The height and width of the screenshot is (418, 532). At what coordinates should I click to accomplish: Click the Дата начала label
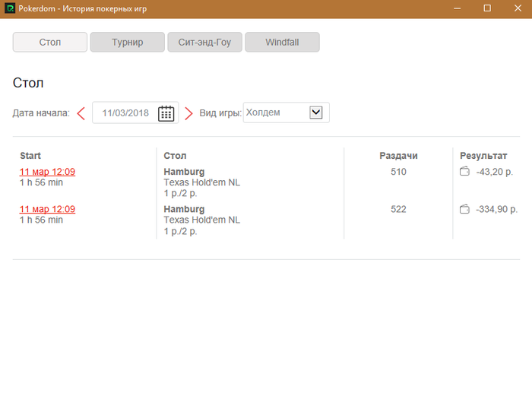(41, 113)
